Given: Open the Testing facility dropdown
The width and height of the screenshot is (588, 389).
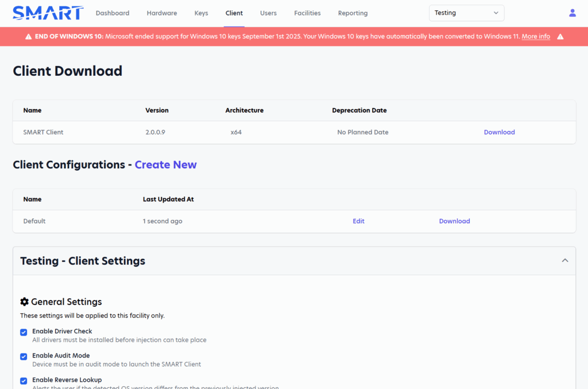Looking at the screenshot, I should (x=466, y=13).
